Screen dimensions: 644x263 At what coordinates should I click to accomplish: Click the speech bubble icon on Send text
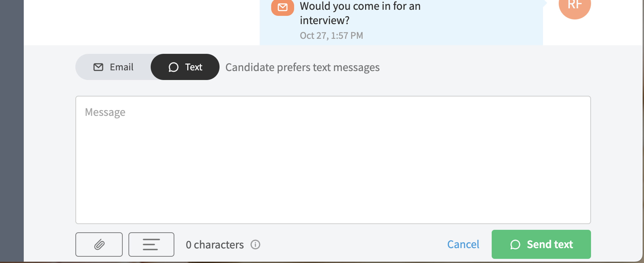(x=515, y=244)
